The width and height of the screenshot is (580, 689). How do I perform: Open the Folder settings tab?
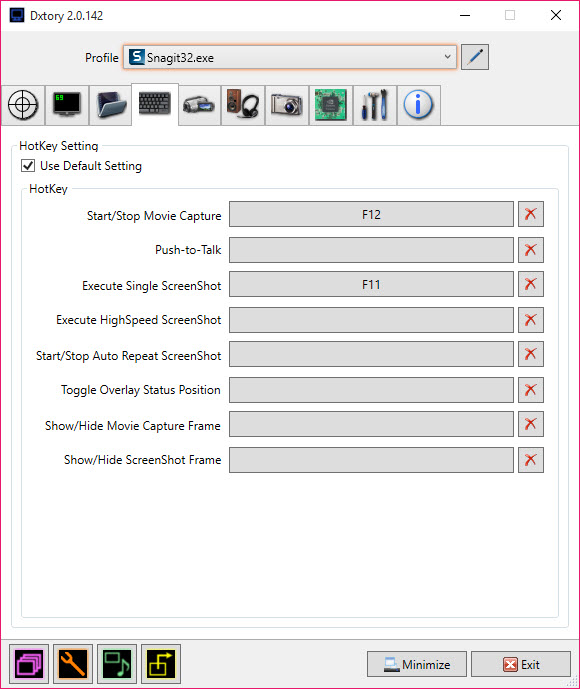[x=111, y=105]
